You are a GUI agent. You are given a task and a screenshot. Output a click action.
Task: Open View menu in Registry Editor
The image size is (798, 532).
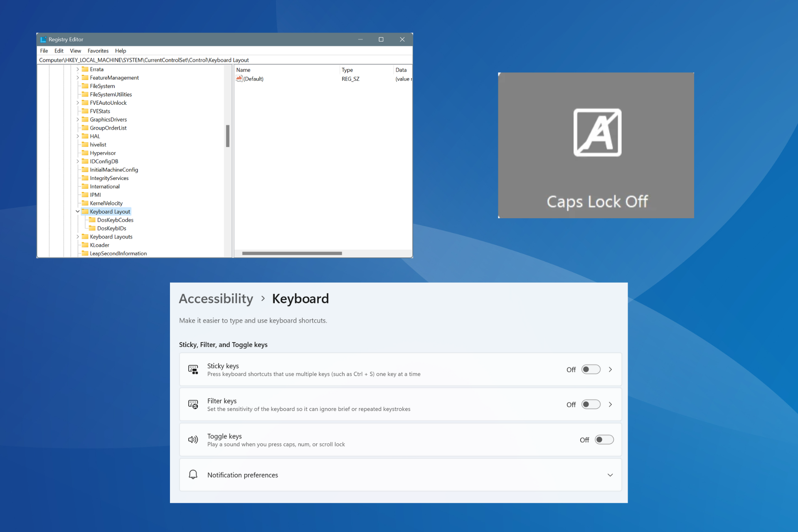pos(75,50)
